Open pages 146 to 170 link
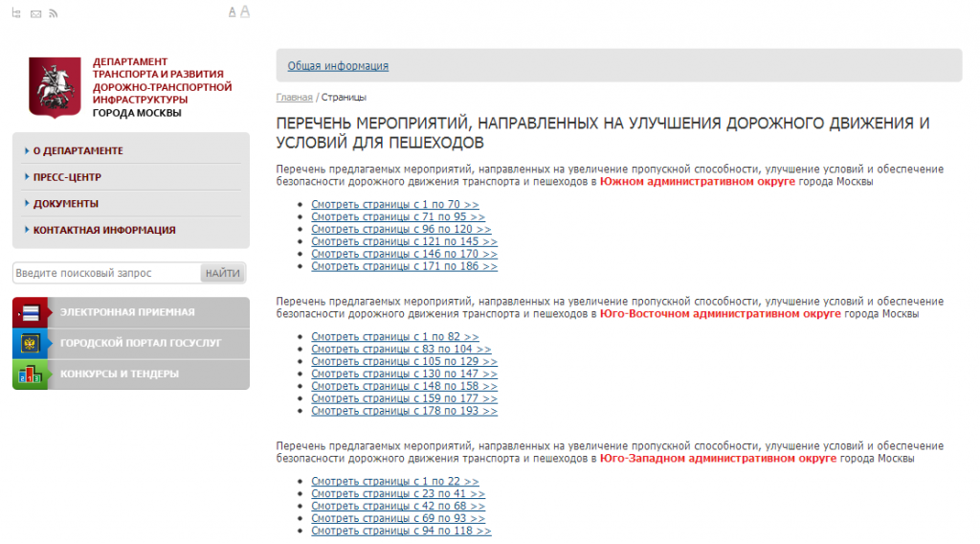 point(405,254)
